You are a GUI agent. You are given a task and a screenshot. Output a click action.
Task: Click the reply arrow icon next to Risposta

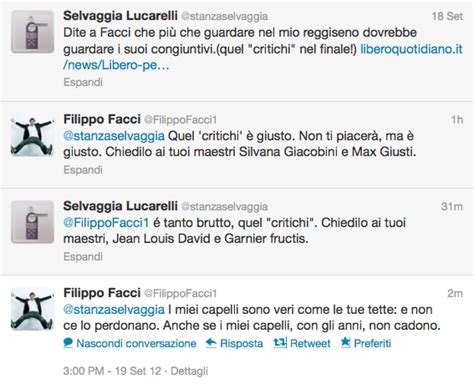(x=211, y=343)
